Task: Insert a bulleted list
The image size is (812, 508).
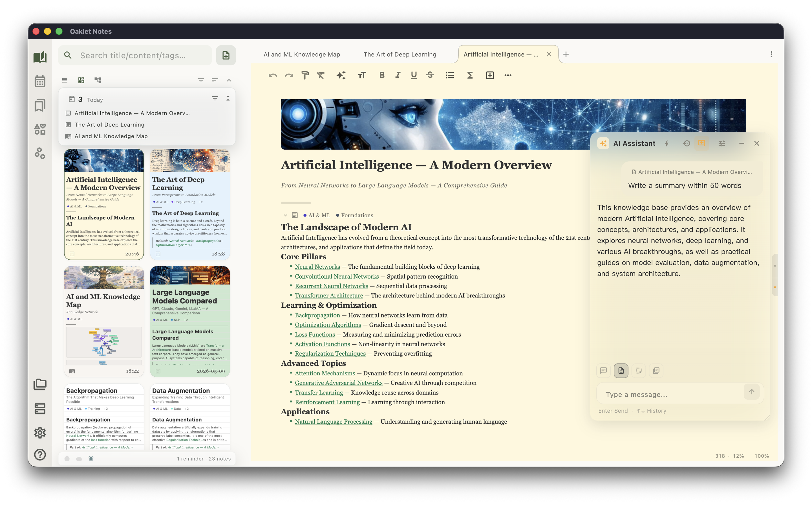Action: [450, 75]
